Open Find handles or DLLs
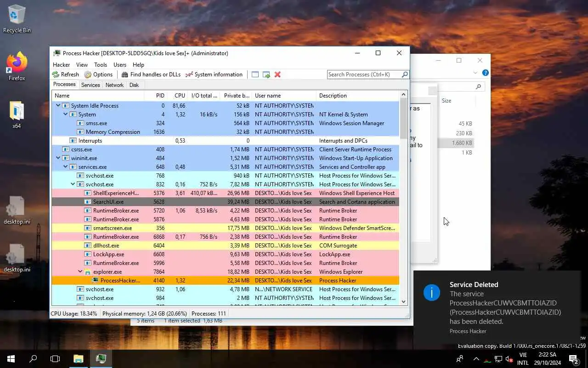 point(151,75)
